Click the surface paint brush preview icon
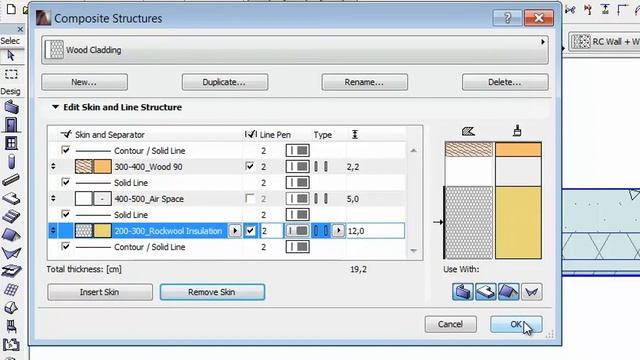 click(517, 131)
